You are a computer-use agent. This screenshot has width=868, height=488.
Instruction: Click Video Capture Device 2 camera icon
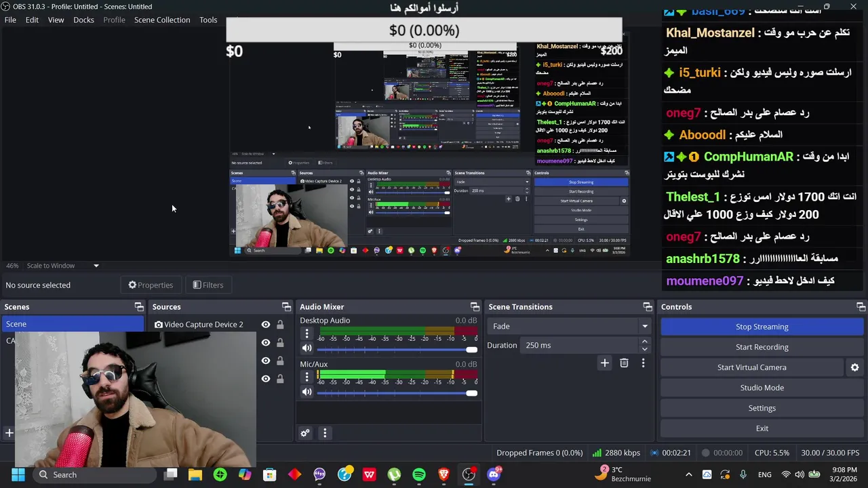158,325
